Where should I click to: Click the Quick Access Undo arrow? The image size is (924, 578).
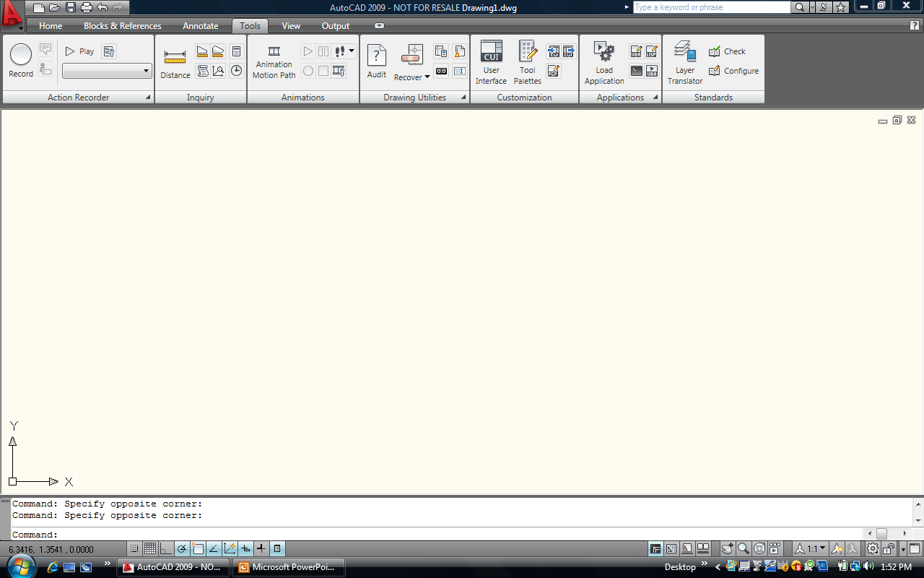pos(103,7)
